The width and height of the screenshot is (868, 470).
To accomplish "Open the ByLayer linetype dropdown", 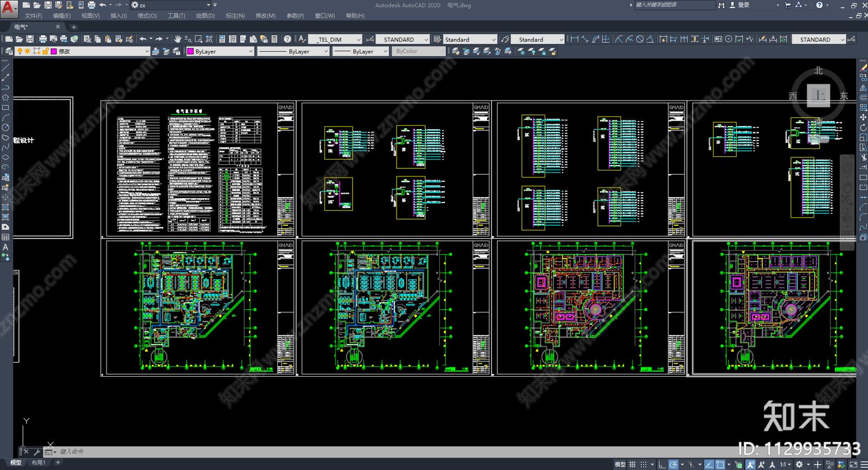I will click(x=293, y=51).
